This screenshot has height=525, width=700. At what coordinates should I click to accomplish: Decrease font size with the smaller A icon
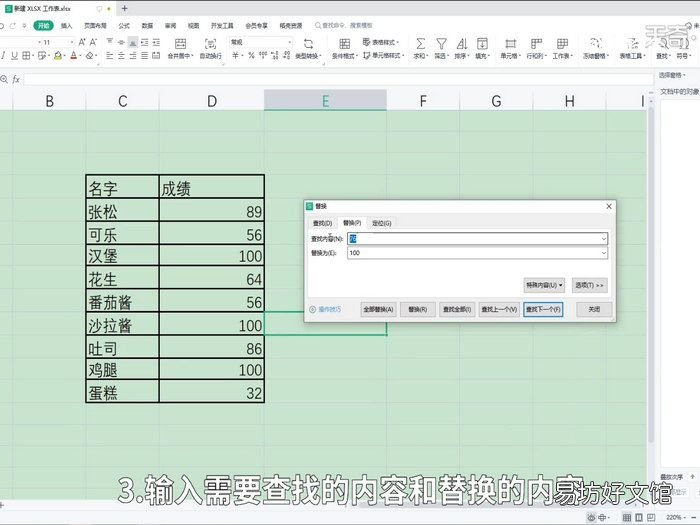pos(93,42)
